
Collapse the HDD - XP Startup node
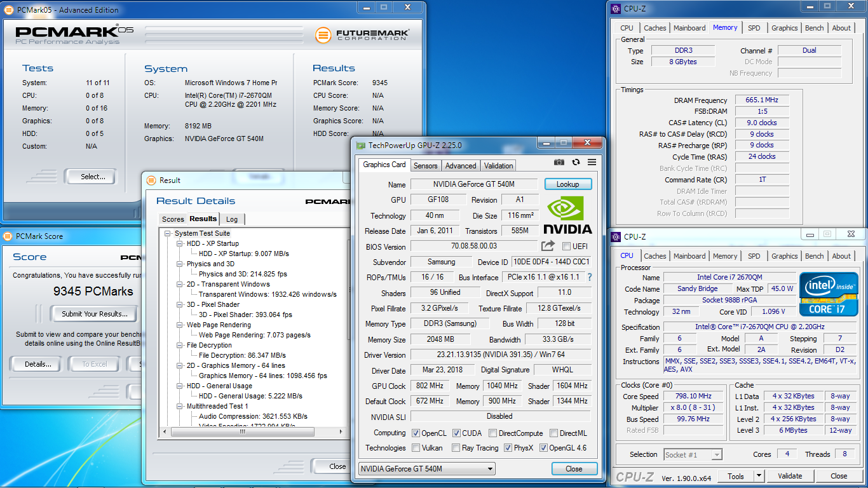180,244
